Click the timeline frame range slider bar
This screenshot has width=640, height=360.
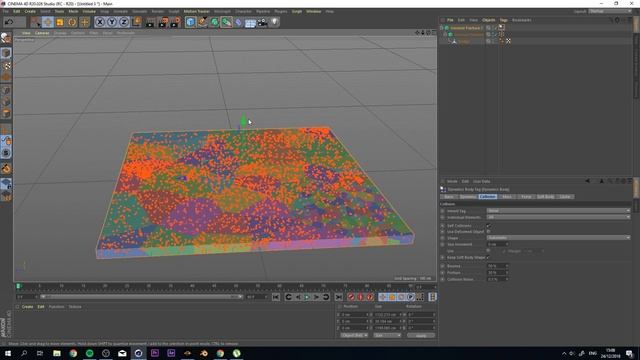[x=141, y=297]
